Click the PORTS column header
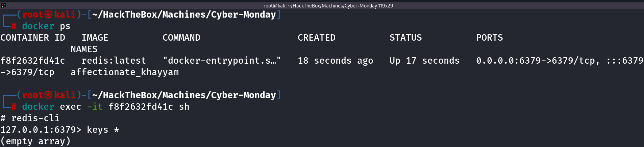644x147 pixels. click(490, 38)
